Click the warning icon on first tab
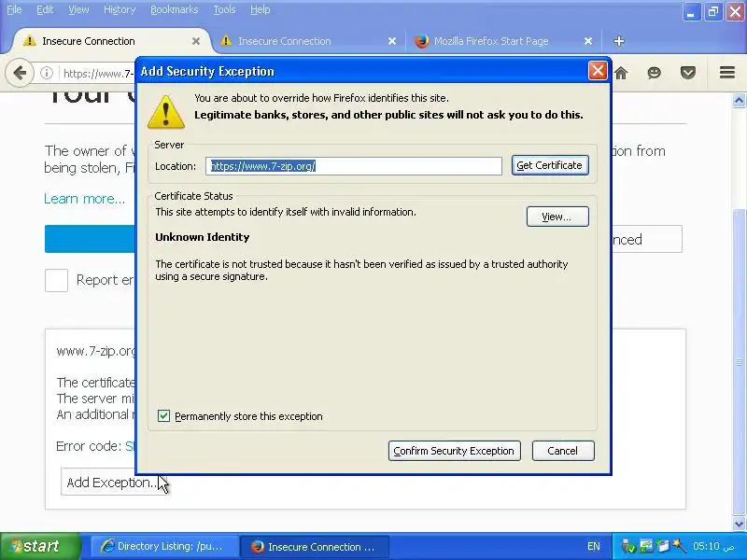Viewport: 747px width, 560px height. tap(30, 41)
